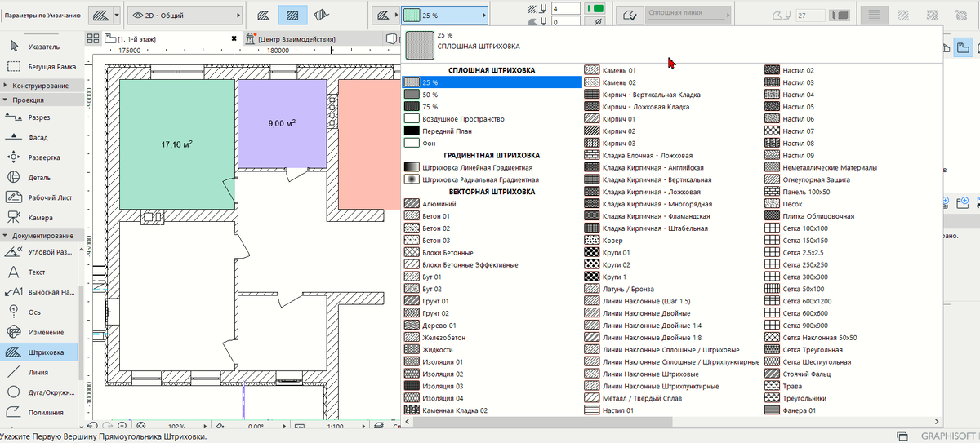Viewport: 980px width, 443px height.
Task: Choose the Деталь detail tool
Action: point(39,177)
